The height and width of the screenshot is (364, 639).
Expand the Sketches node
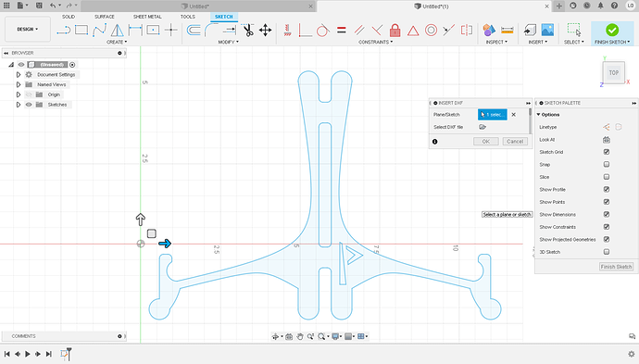coord(19,105)
